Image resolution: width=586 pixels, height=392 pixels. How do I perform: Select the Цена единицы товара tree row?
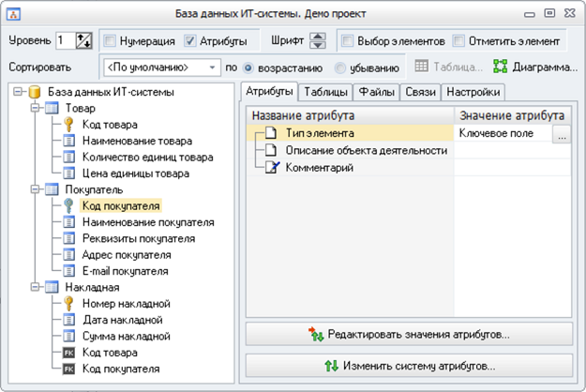pyautogui.click(x=136, y=173)
